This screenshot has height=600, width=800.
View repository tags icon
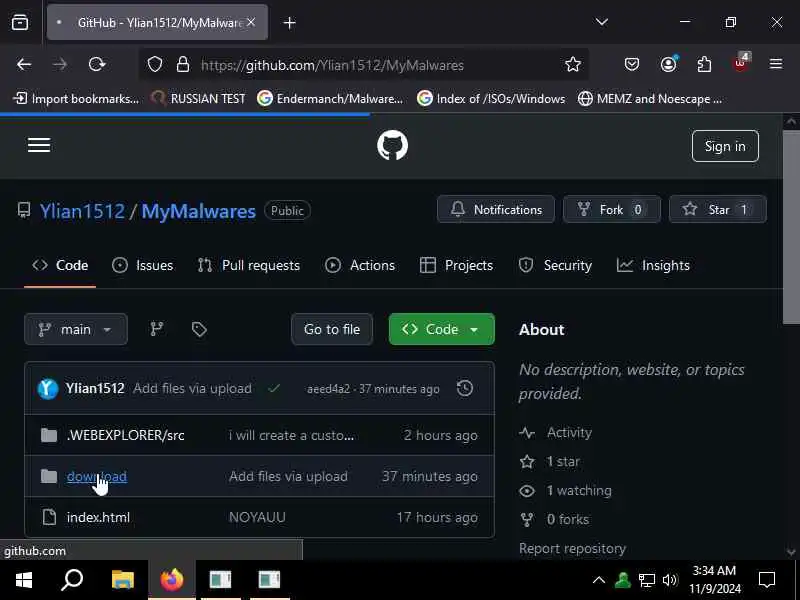tap(199, 329)
